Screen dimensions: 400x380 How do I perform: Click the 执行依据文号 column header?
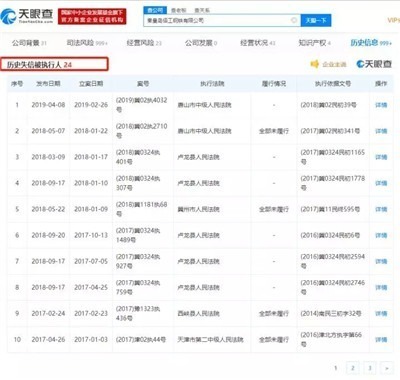tap(333, 84)
